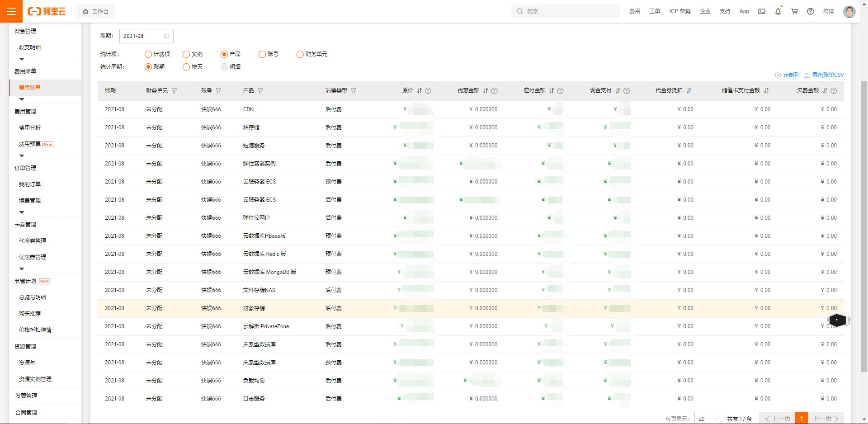868x424 pixels.
Task: Click the vertical page scrollbar
Action: pos(864,226)
